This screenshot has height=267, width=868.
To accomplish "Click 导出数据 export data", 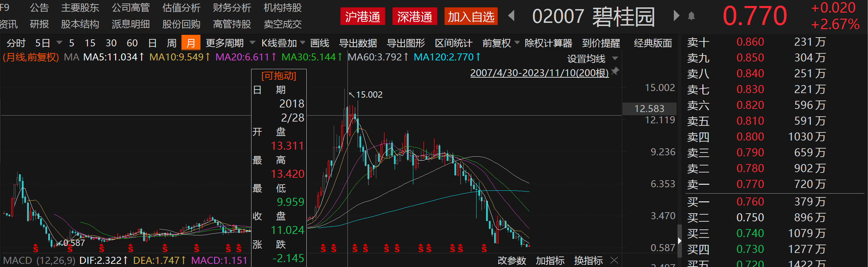I will (358, 43).
